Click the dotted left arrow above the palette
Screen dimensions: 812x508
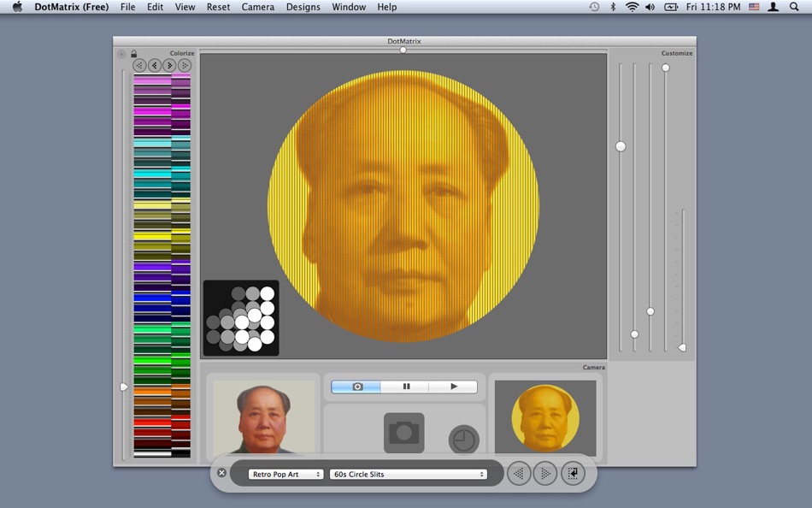coord(139,65)
